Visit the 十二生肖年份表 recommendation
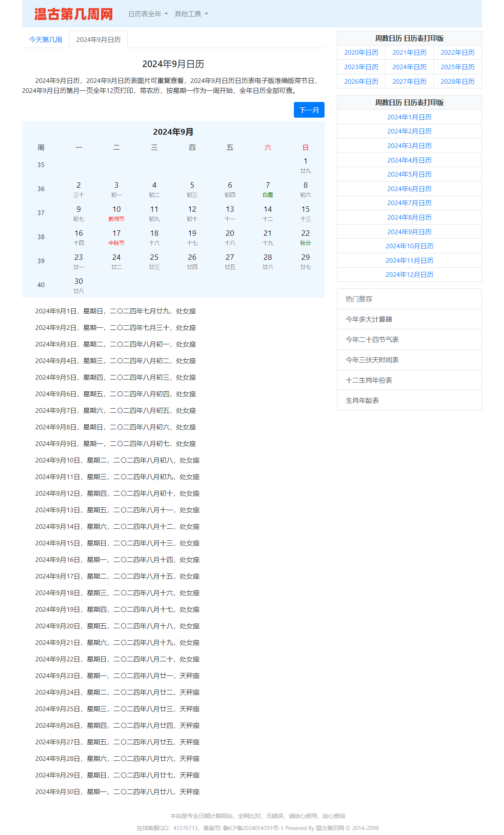 (x=368, y=380)
